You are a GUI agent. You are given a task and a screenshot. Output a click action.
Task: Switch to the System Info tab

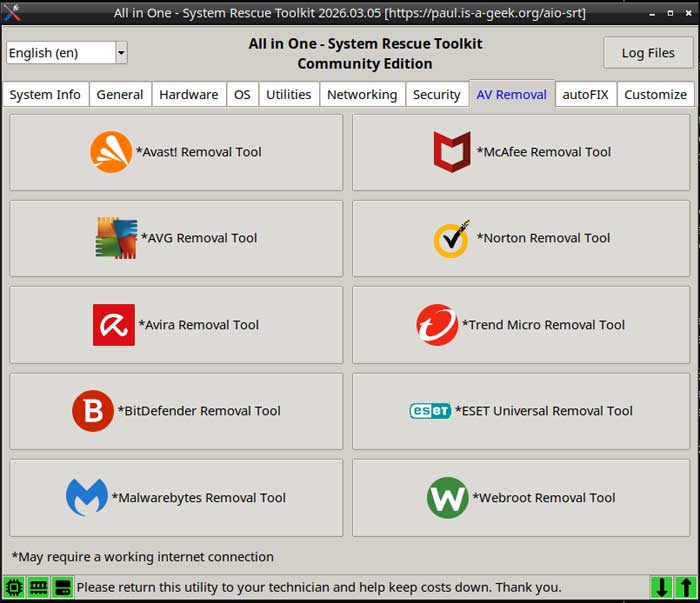pyautogui.click(x=45, y=95)
